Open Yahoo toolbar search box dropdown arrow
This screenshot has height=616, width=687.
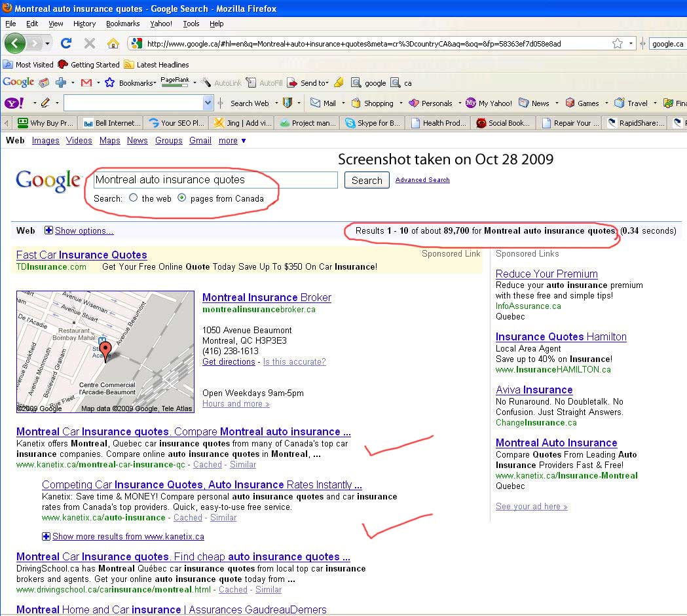point(208,103)
